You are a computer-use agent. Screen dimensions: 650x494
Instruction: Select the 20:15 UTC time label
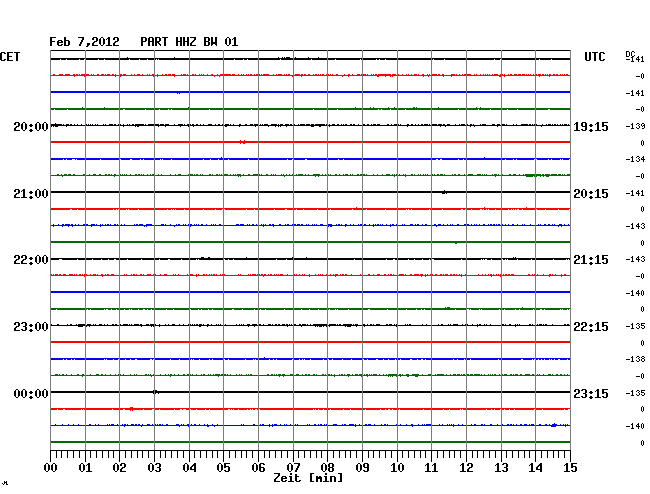point(592,193)
